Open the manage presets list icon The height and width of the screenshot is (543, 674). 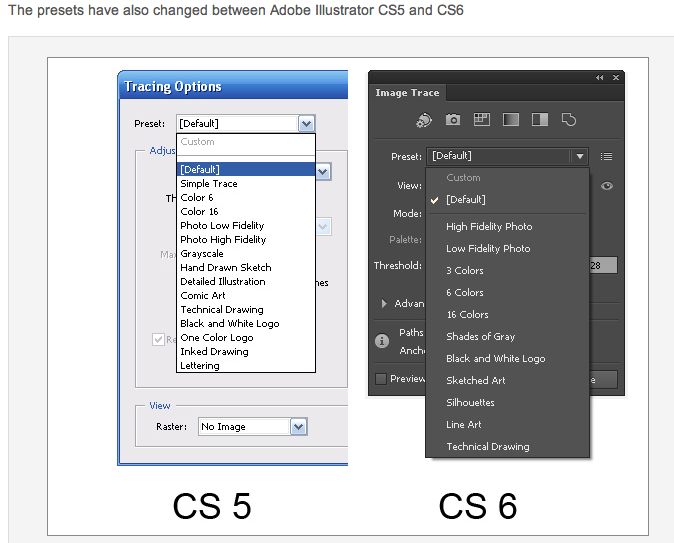point(606,156)
